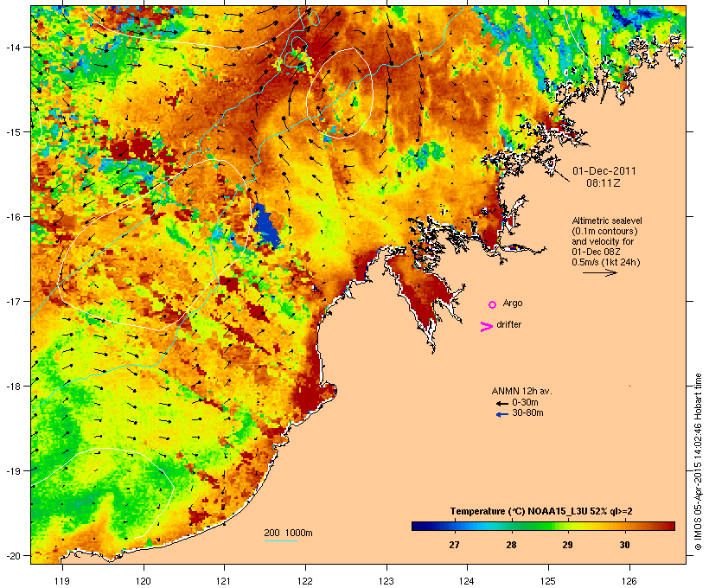
Task: Click the cyan 200 1000m depth line
Action: (281, 540)
